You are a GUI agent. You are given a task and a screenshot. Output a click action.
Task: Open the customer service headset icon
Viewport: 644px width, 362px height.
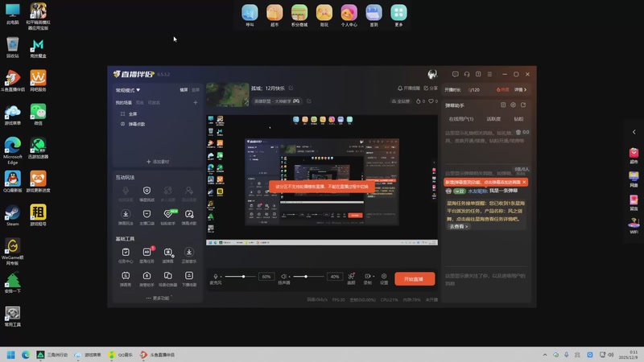467,74
